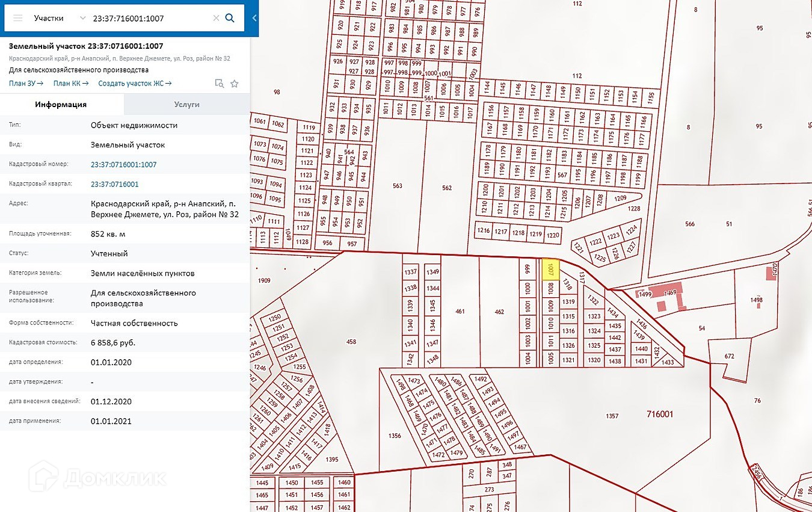
Task: Expand the Участки search type dropdown
Action: pos(82,18)
